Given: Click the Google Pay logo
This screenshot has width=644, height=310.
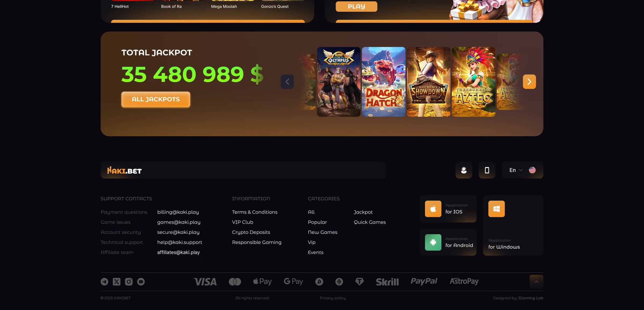Looking at the screenshot, I should (293, 281).
